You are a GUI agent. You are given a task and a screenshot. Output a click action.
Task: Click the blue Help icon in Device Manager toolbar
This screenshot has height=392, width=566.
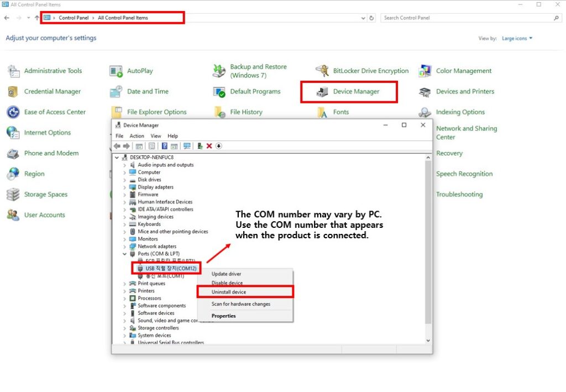[164, 146]
